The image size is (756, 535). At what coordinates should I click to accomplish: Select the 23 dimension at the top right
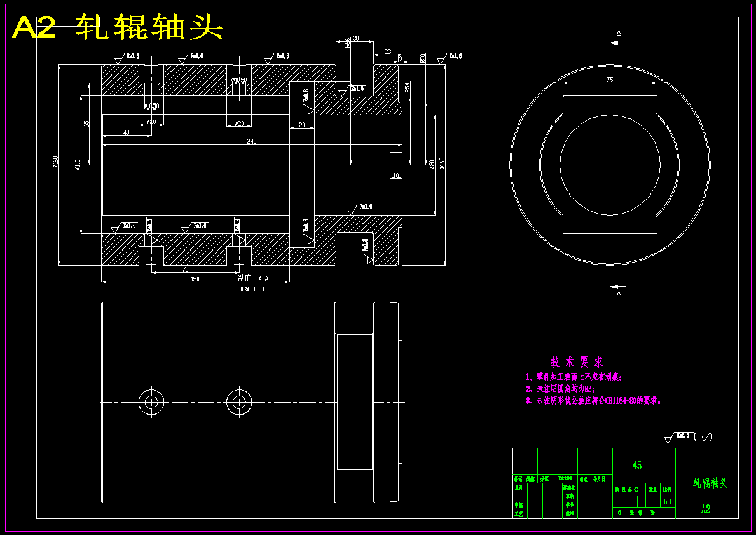[x=388, y=51]
